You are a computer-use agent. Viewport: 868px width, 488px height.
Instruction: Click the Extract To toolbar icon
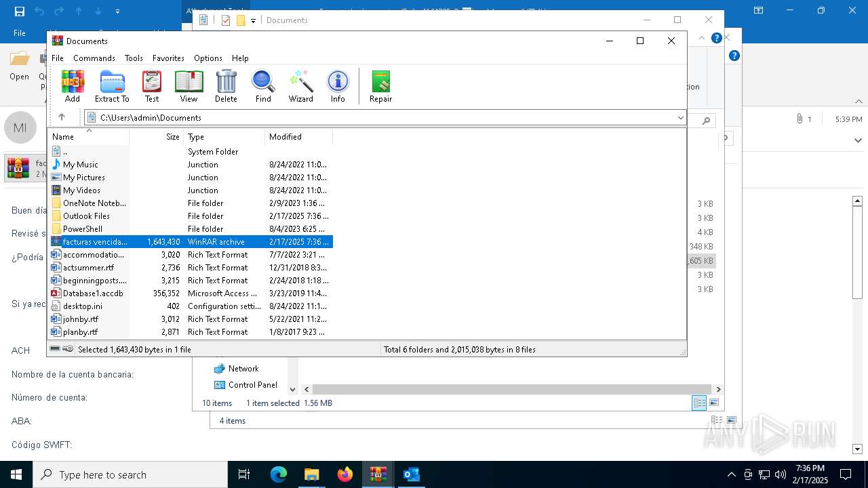click(x=112, y=86)
